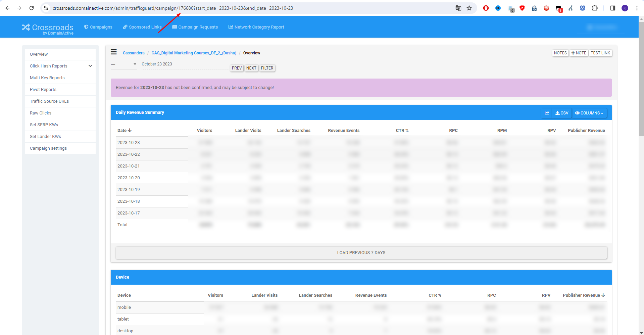Click the Crossroads logo
Screen dimensions: 644x335
tap(48, 29)
